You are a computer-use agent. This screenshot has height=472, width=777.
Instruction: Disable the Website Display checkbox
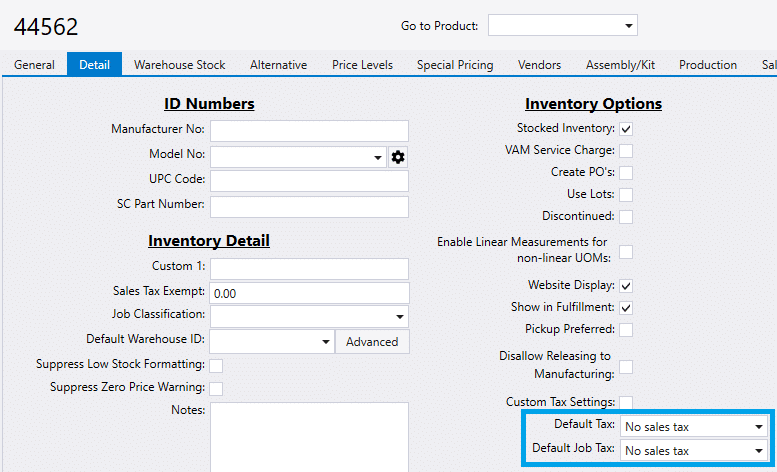click(626, 286)
